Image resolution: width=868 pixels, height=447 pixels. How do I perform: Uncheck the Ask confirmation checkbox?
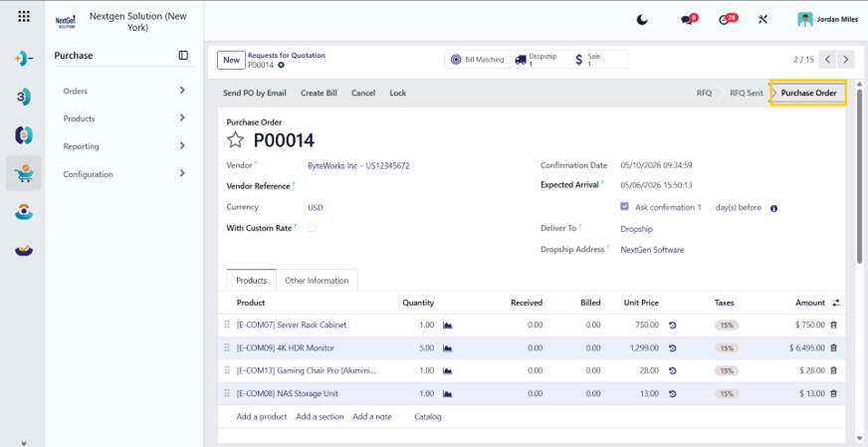tap(624, 207)
